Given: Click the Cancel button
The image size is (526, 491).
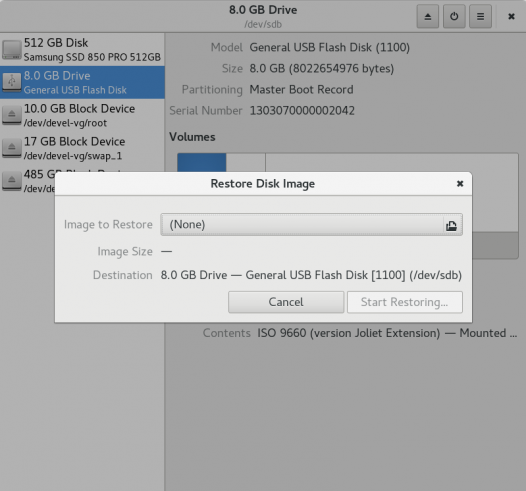Looking at the screenshot, I should tap(286, 302).
